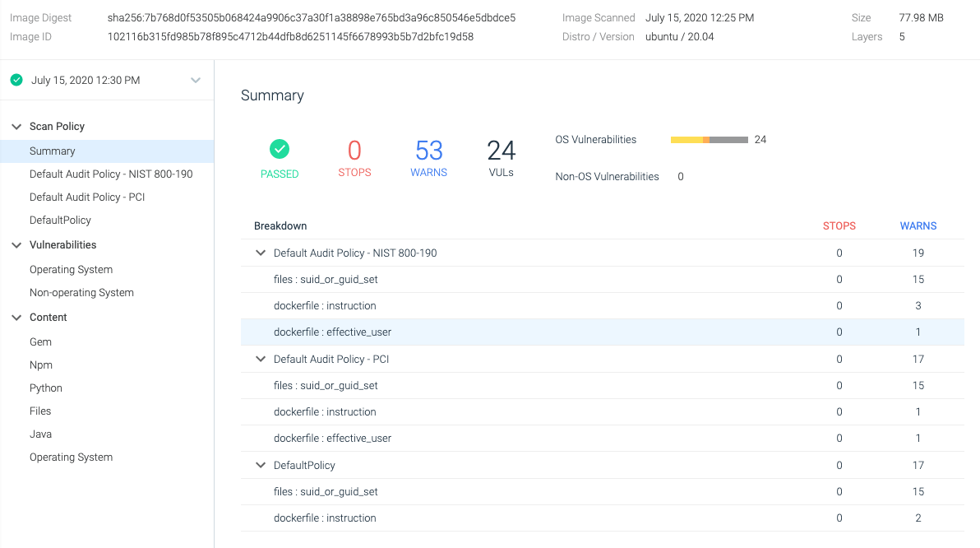This screenshot has width=980, height=548.
Task: Collapse the Scan Policy section
Action: 16,126
